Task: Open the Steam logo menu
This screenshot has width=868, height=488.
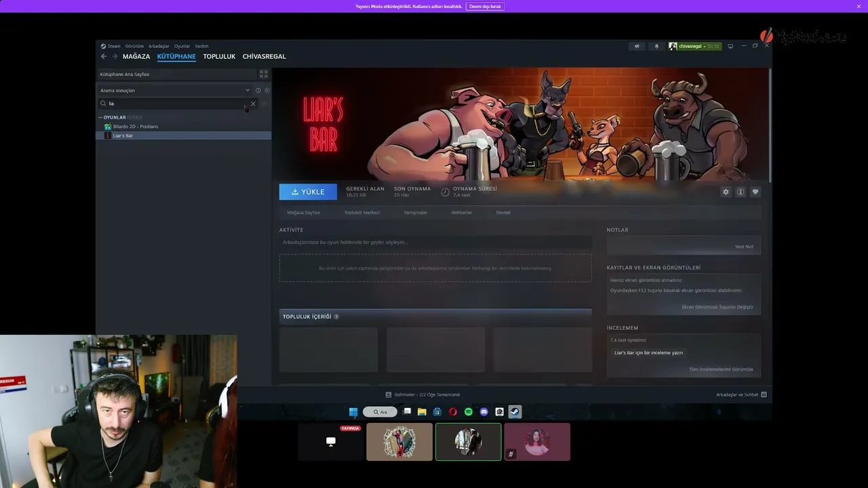Action: point(111,46)
